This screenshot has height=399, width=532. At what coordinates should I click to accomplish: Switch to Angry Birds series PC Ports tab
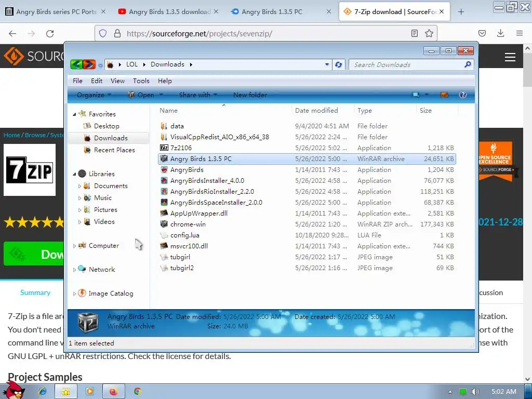(55, 12)
